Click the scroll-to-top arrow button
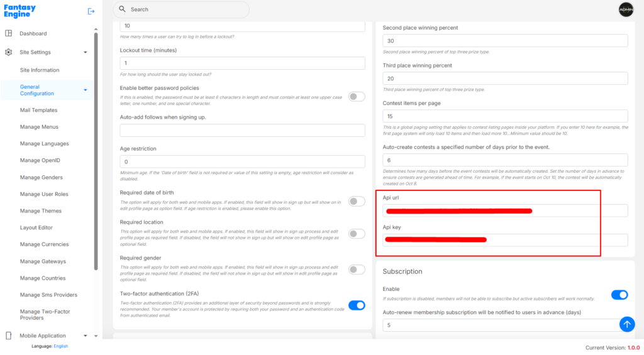644x355 pixels. point(627,324)
